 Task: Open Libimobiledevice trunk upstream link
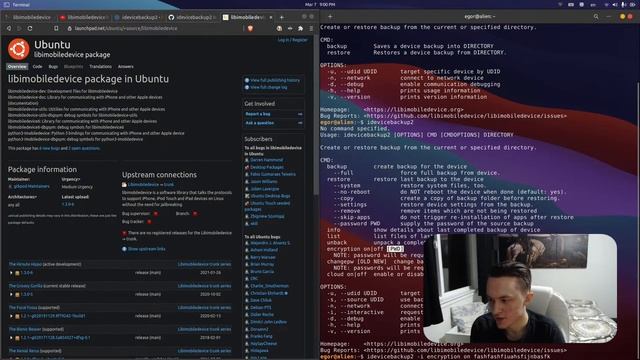pos(151,184)
